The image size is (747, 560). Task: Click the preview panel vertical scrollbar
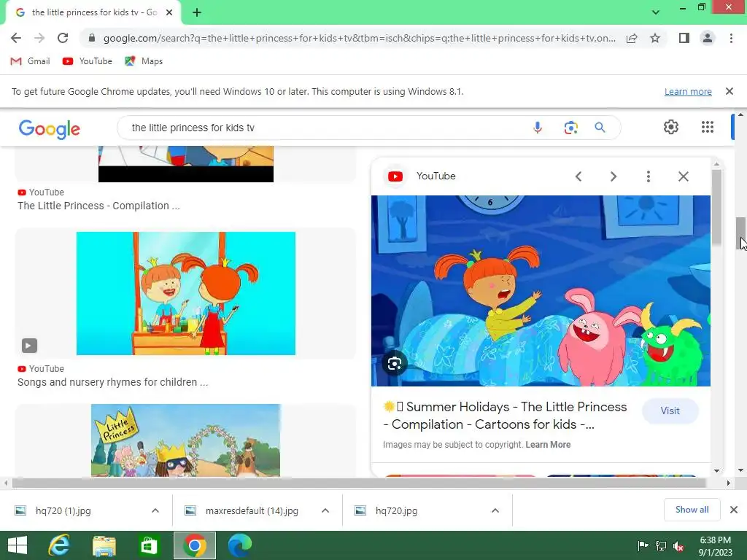click(716, 207)
